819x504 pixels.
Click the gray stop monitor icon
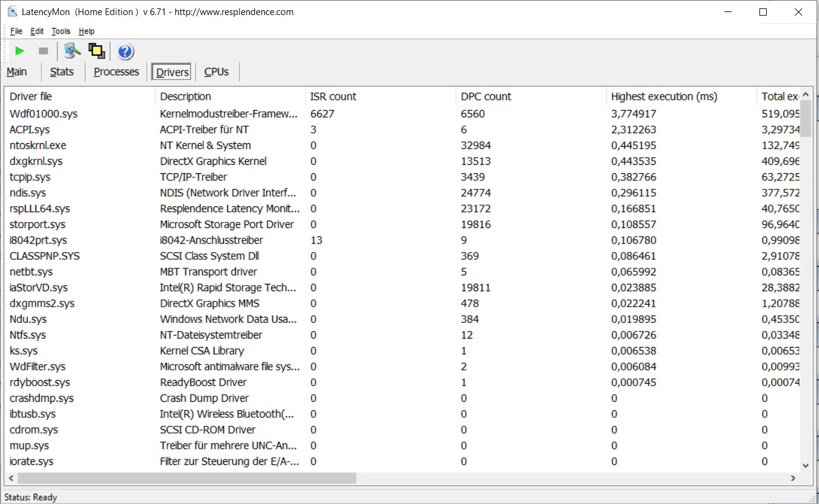tap(43, 51)
